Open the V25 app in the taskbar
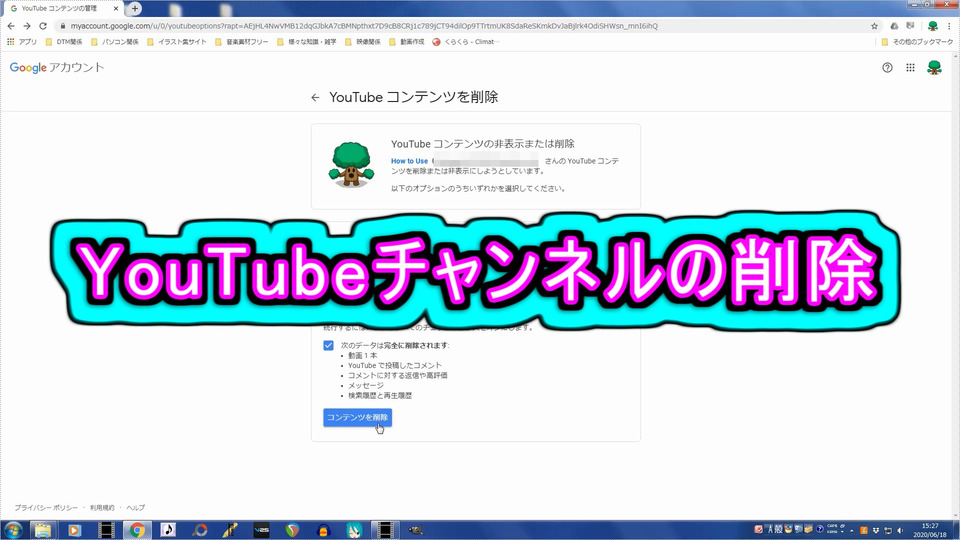The height and width of the screenshot is (540, 960). coord(261,530)
